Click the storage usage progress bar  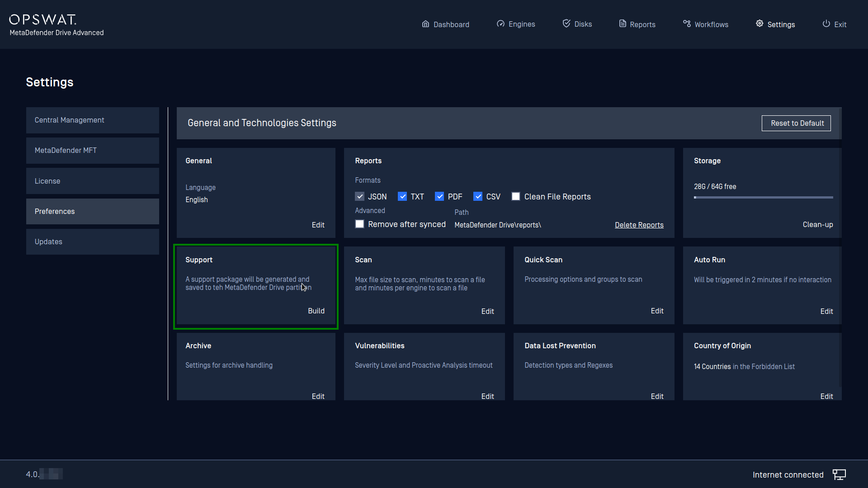point(763,197)
